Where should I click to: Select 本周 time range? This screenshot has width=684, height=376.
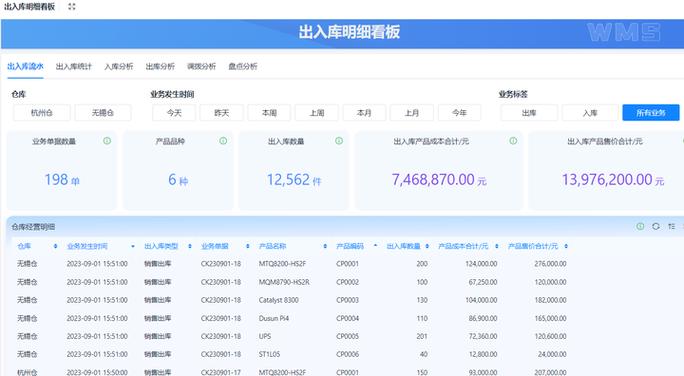269,113
